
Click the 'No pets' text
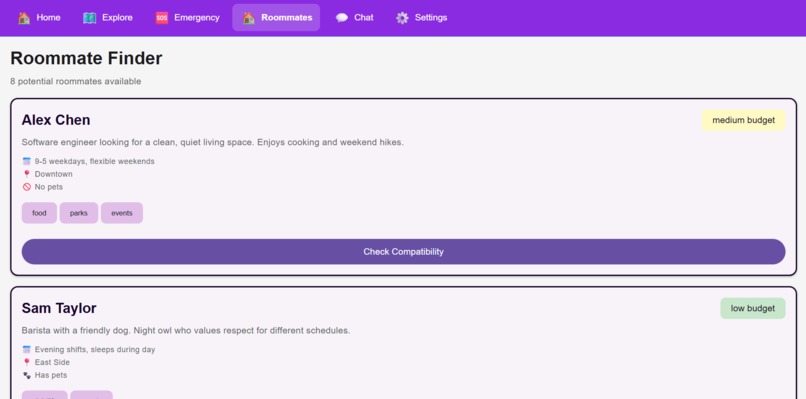point(49,187)
